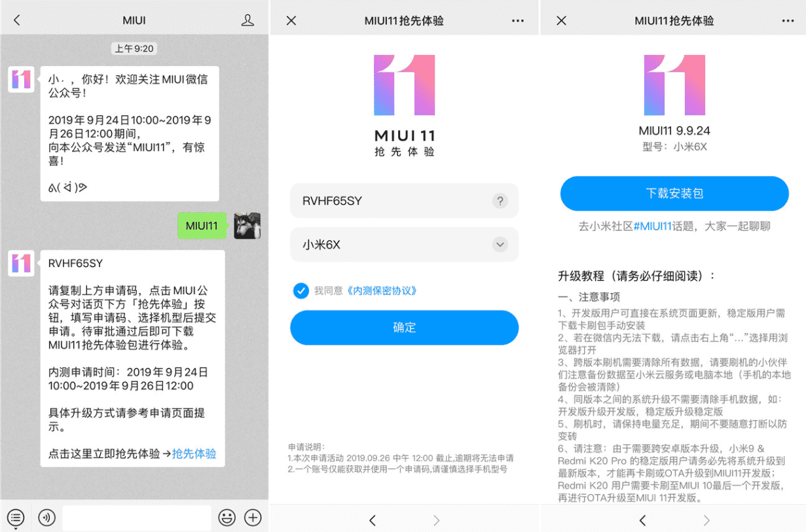Open the #MIUI11 topic link

[x=653, y=226]
